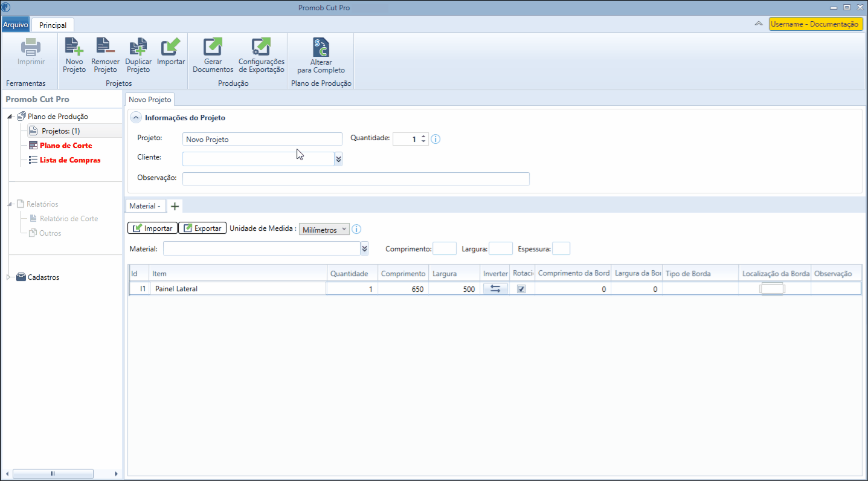
Task: Click the sidebar horizontal scrollbar thumb
Action: pyautogui.click(x=53, y=474)
